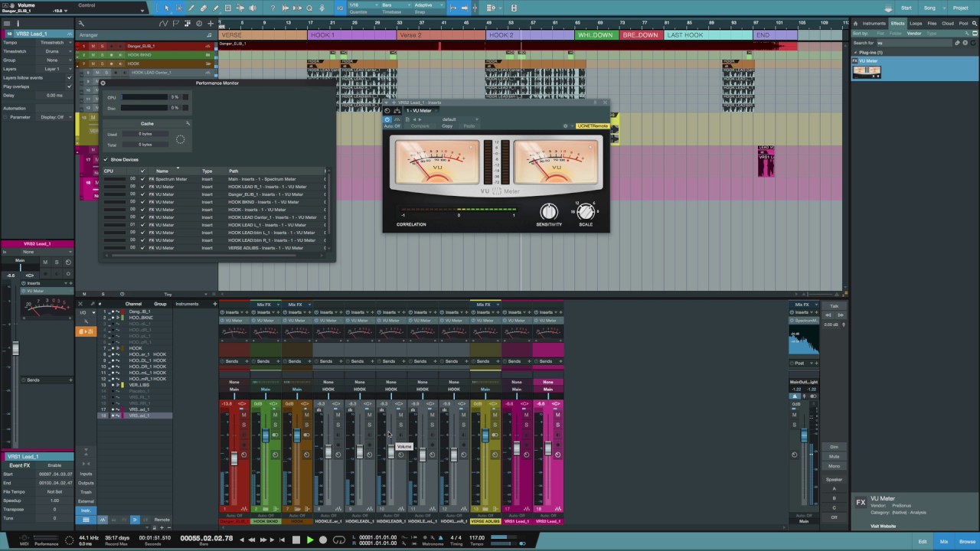
Task: Show the inspector with the i icon
Action: point(18,23)
